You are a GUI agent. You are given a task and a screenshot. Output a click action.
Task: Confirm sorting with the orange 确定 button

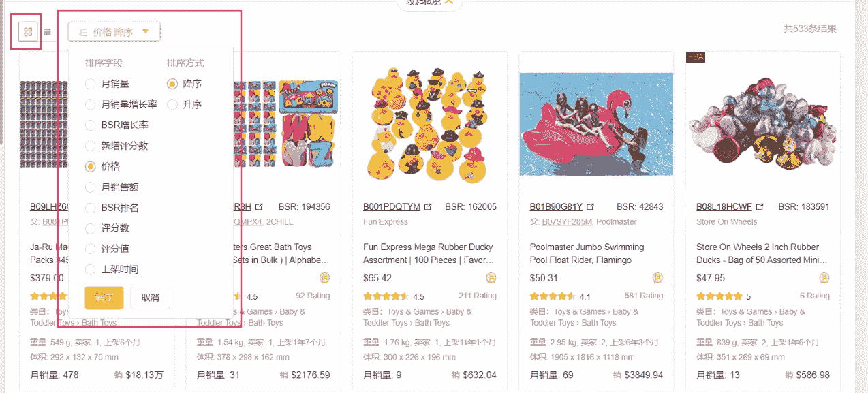tap(104, 298)
